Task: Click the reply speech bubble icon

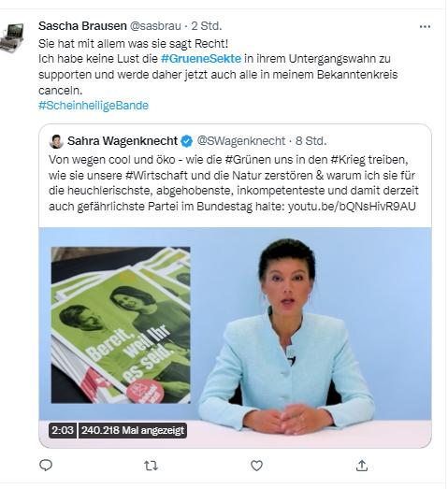Action: pyautogui.click(x=46, y=466)
